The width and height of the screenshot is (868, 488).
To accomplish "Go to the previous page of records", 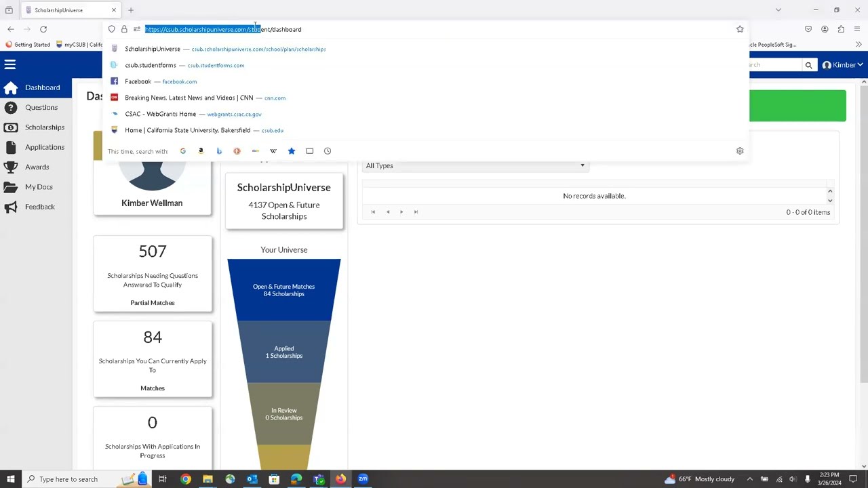I will [388, 212].
